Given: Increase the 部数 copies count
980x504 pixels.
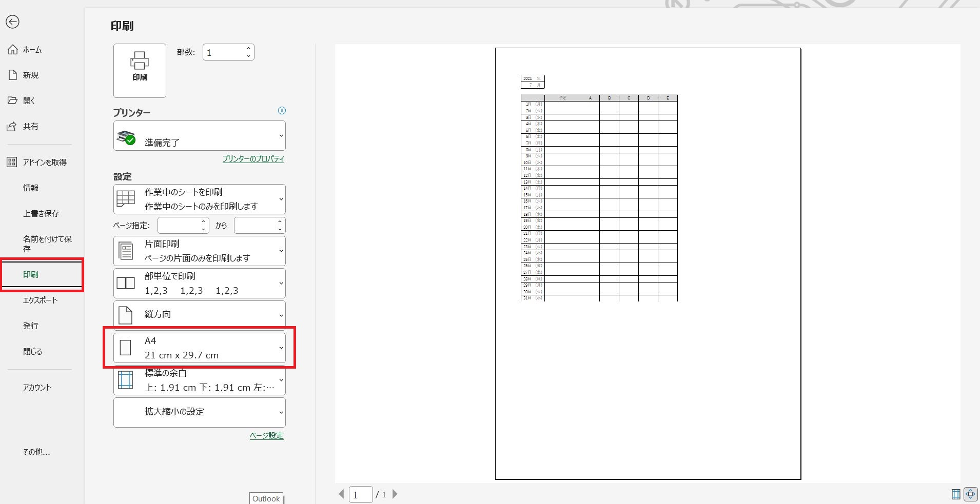Looking at the screenshot, I should click(248, 49).
